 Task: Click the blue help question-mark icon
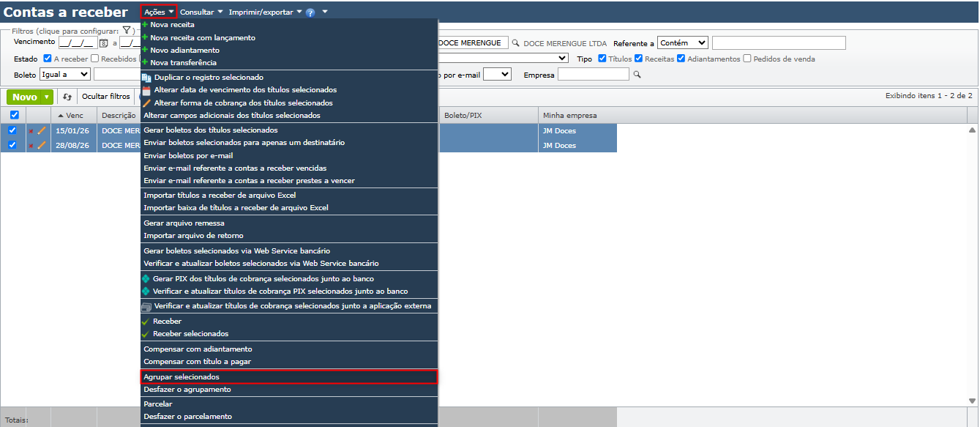(x=311, y=12)
